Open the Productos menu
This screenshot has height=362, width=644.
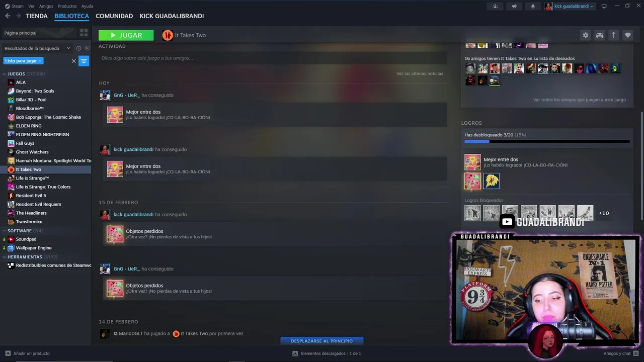coord(67,6)
